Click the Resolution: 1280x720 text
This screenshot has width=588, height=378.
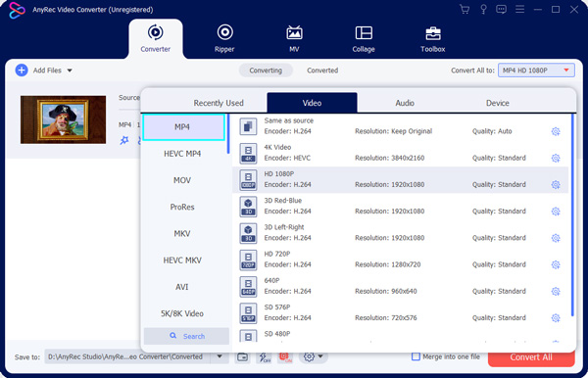388,264
